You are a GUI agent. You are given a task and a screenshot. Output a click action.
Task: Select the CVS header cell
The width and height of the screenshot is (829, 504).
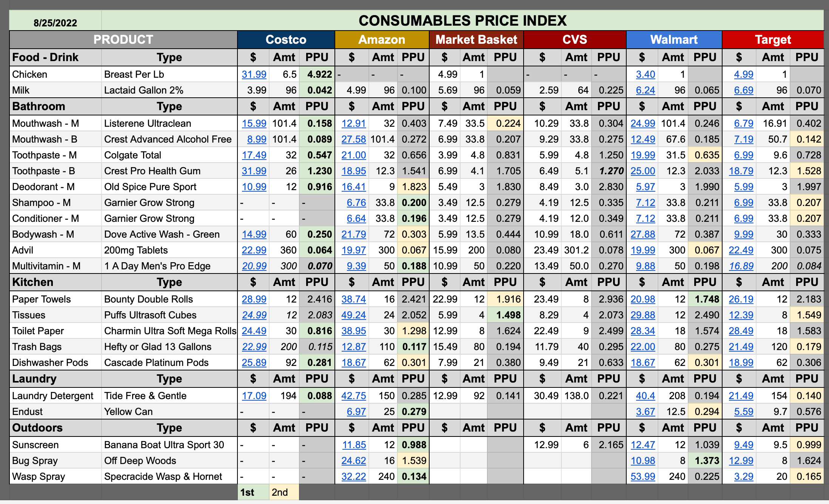click(x=575, y=40)
